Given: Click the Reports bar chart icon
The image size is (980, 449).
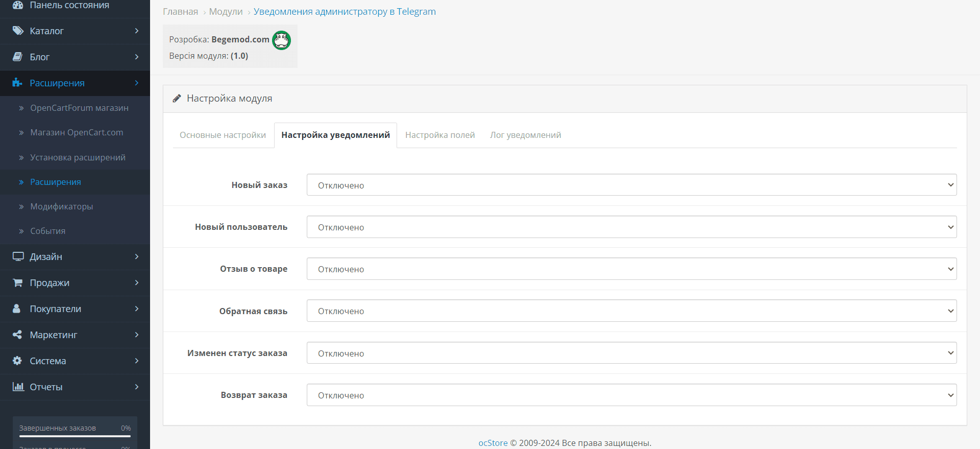Looking at the screenshot, I should (18, 387).
